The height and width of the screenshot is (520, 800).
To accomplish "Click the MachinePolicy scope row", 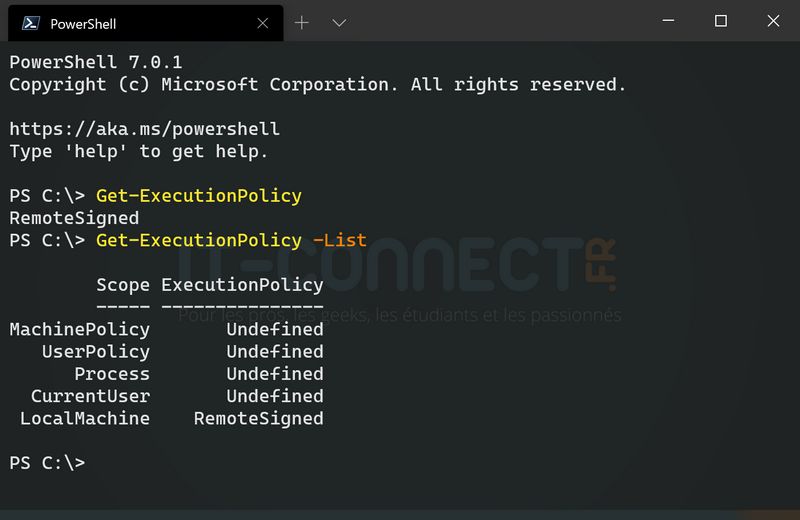I will click(x=80, y=329).
